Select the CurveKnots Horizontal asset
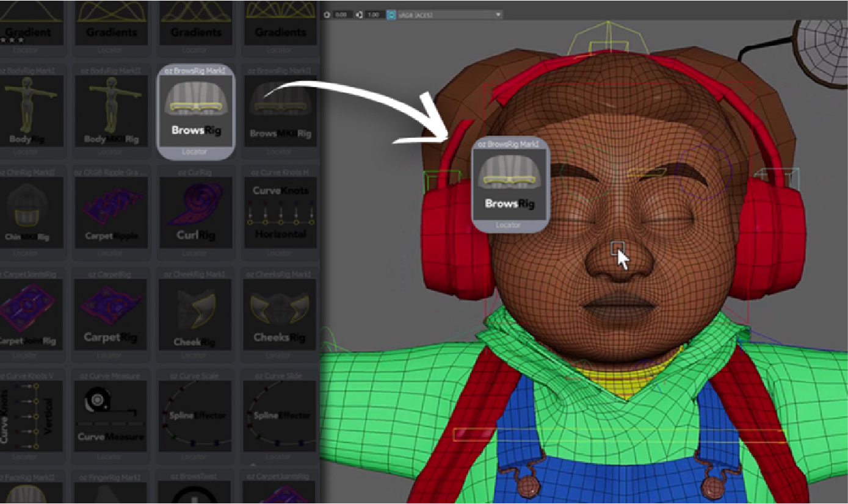This screenshot has width=848, height=504. click(x=279, y=212)
